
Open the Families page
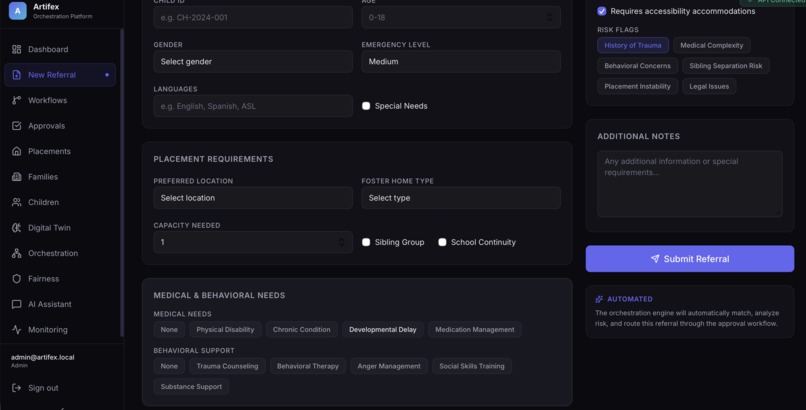pyautogui.click(x=60, y=177)
